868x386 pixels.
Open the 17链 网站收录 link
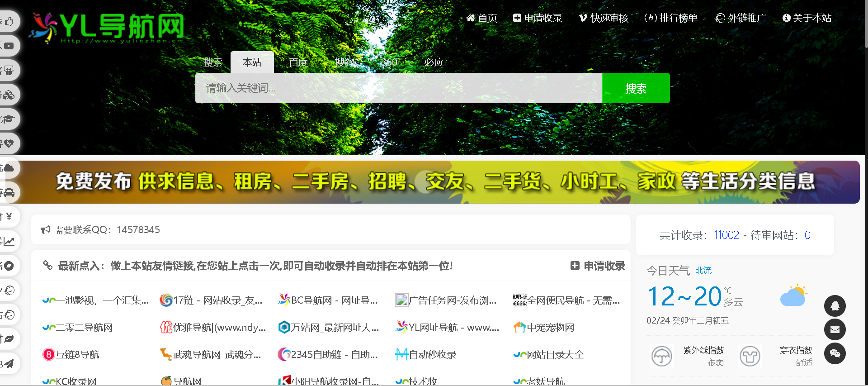point(211,300)
